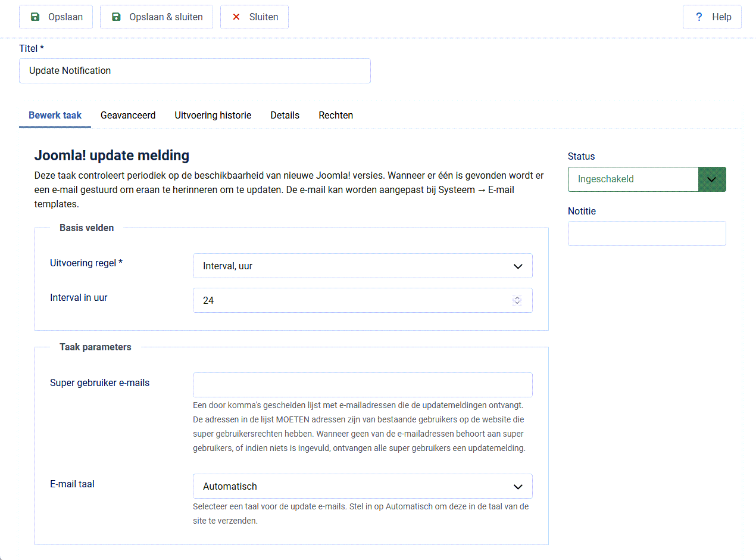Open the Uitvoering regel dropdown
756x560 pixels.
pyautogui.click(x=363, y=266)
